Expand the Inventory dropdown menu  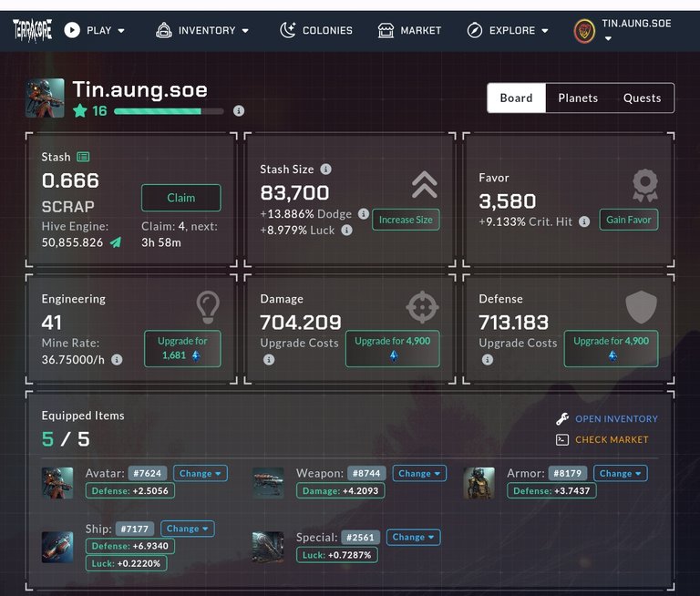coord(245,31)
